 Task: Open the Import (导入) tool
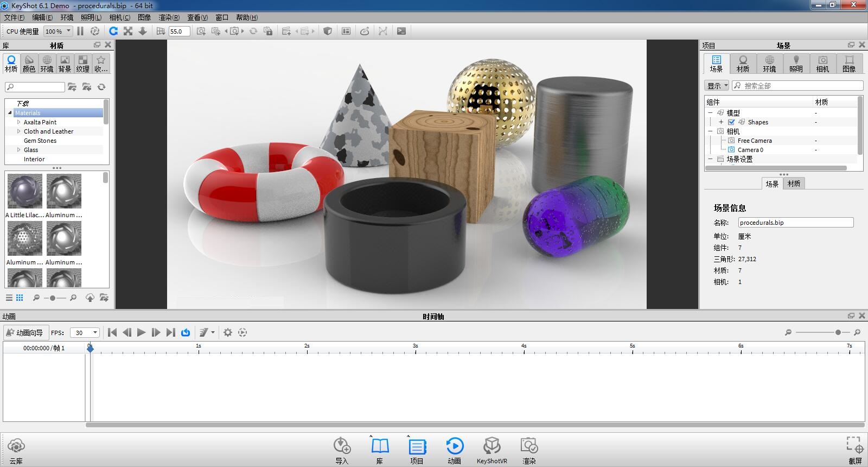(342, 447)
